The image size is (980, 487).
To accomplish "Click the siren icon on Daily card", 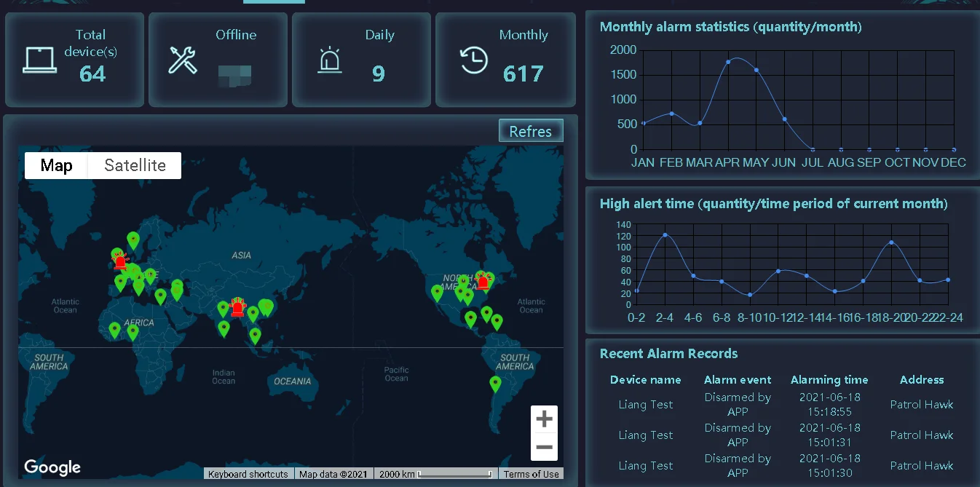I will coord(330,60).
